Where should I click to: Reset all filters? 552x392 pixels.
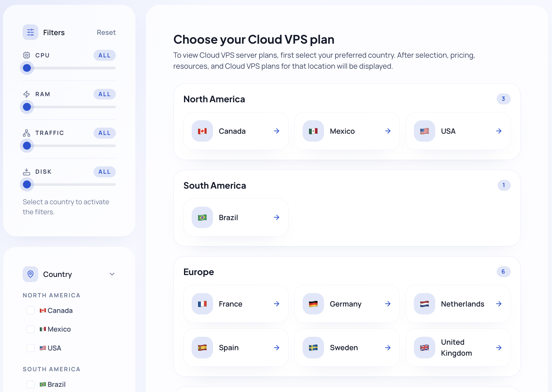(x=106, y=32)
